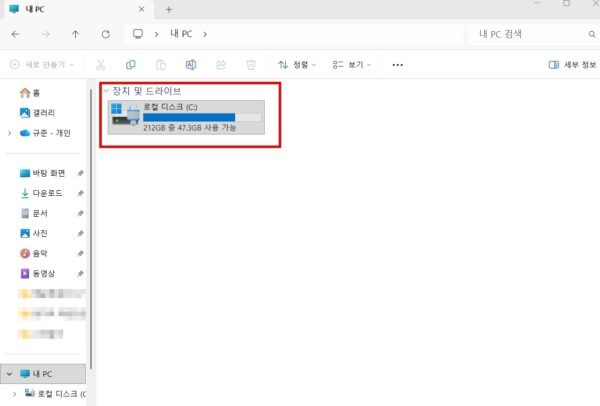Close the 내 PC tab
This screenshot has height=406, width=600.
(141, 9)
